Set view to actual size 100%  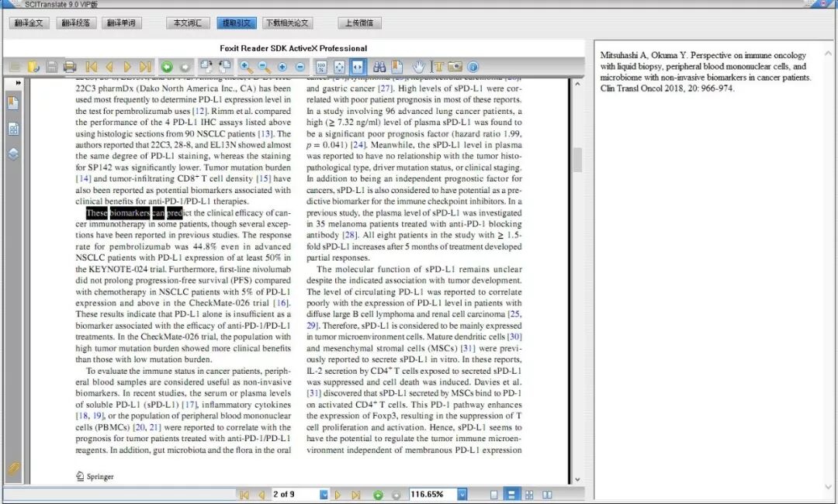click(321, 67)
